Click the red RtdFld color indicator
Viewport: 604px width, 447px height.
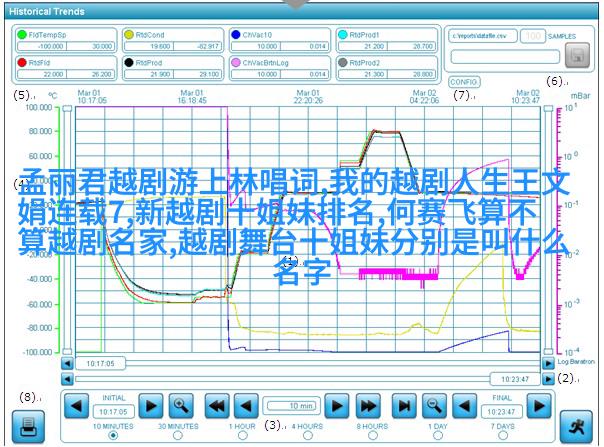(x=22, y=62)
